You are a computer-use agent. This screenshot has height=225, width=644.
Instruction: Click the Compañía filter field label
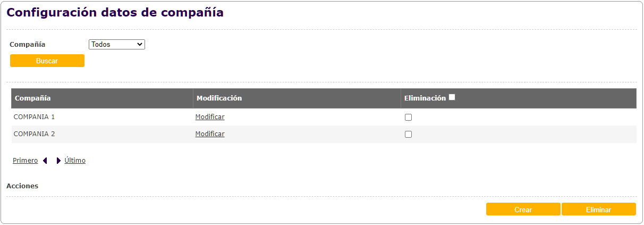[x=28, y=45]
